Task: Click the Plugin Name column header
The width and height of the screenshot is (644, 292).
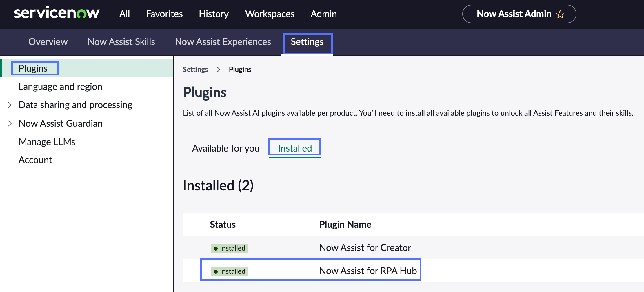Action: (x=345, y=225)
